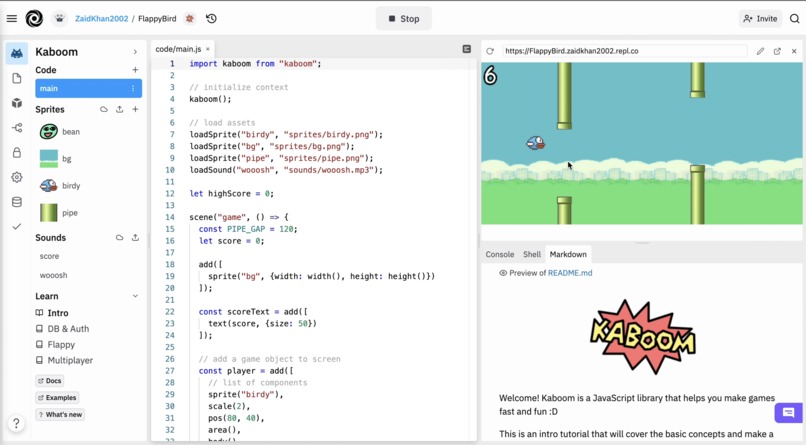Open the Examples link
806x445 pixels.
pyautogui.click(x=57, y=398)
